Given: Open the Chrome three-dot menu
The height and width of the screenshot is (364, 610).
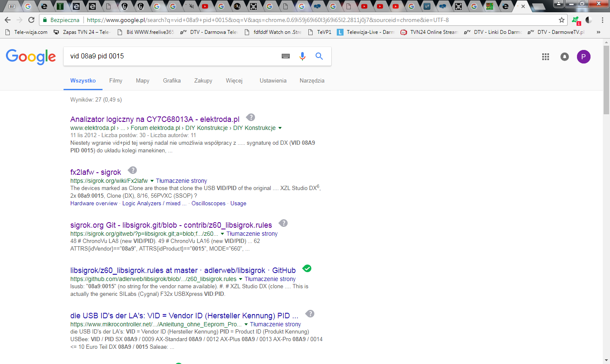Looking at the screenshot, I should click(x=602, y=20).
